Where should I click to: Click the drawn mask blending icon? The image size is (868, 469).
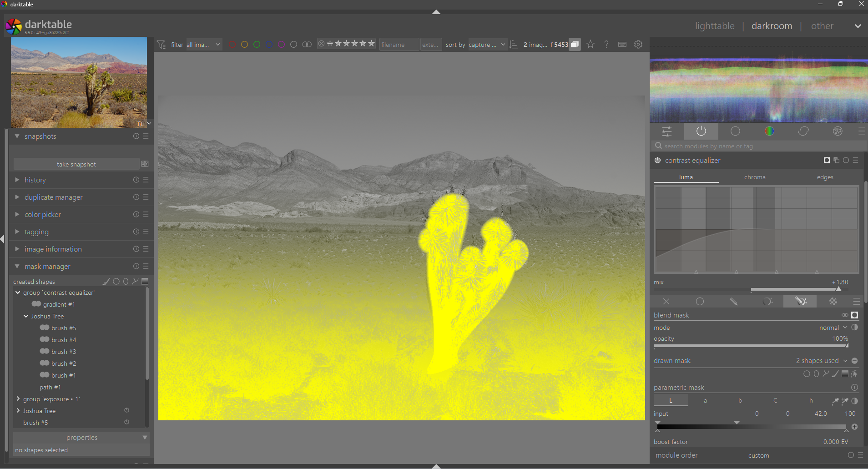pos(733,302)
